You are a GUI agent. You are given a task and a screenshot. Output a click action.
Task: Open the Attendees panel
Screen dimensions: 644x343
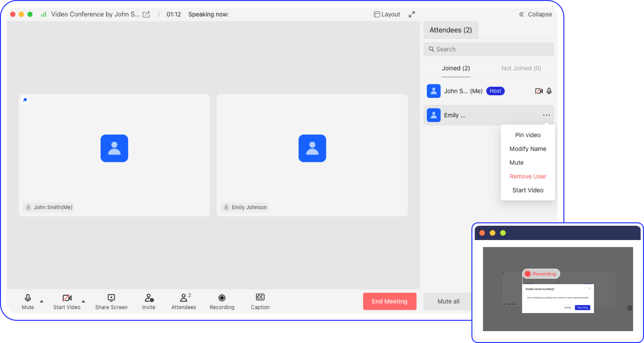183,301
